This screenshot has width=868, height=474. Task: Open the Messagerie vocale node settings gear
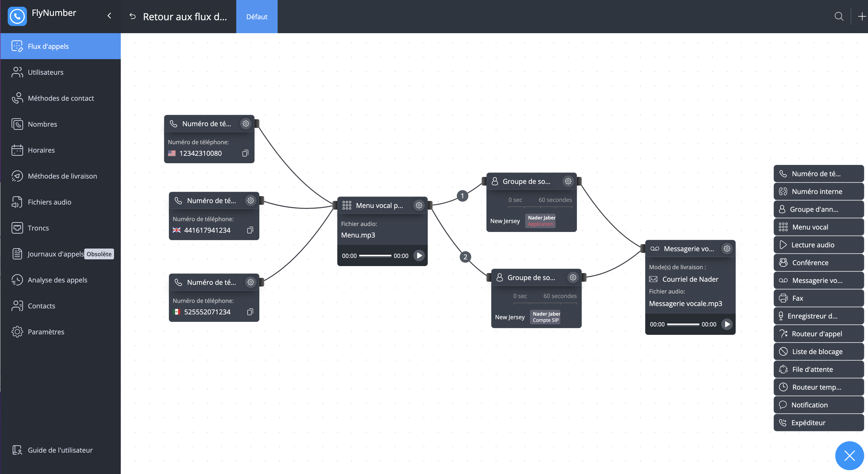click(727, 249)
